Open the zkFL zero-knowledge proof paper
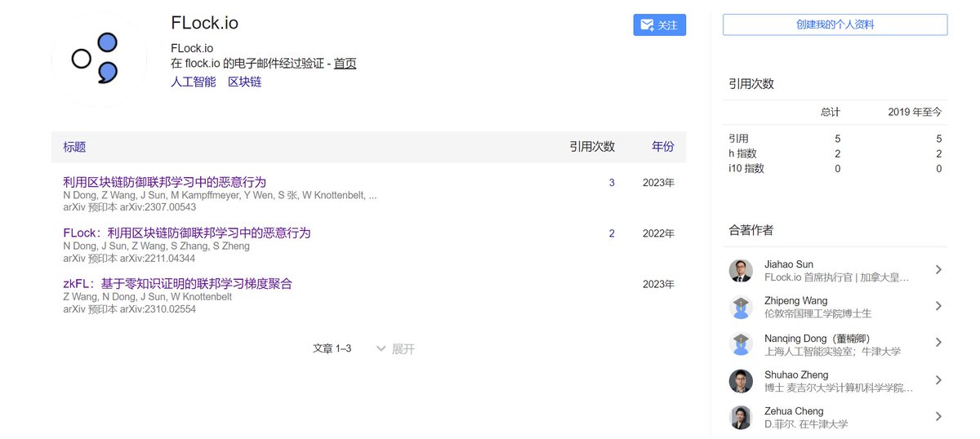Viewport: 980px width, 439px height. [x=177, y=284]
